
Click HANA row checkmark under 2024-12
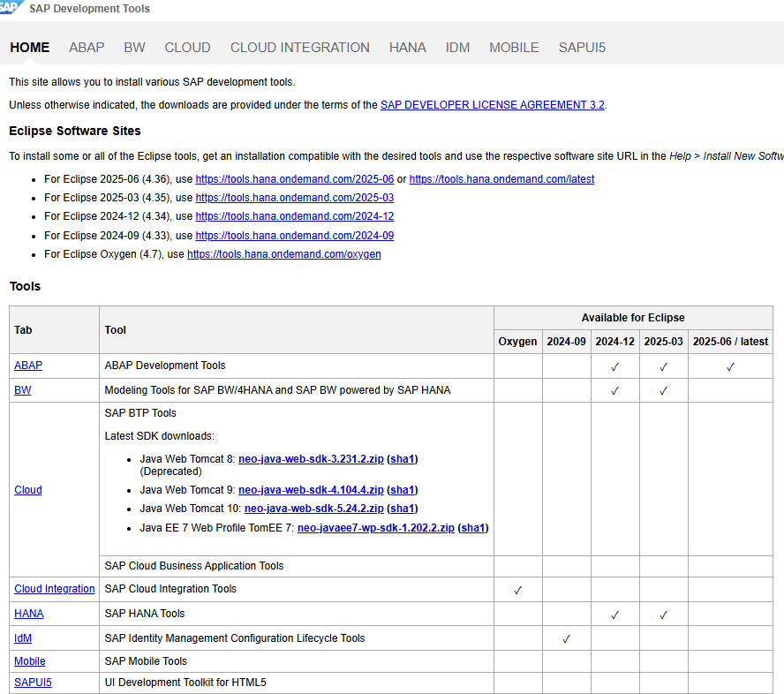click(615, 615)
